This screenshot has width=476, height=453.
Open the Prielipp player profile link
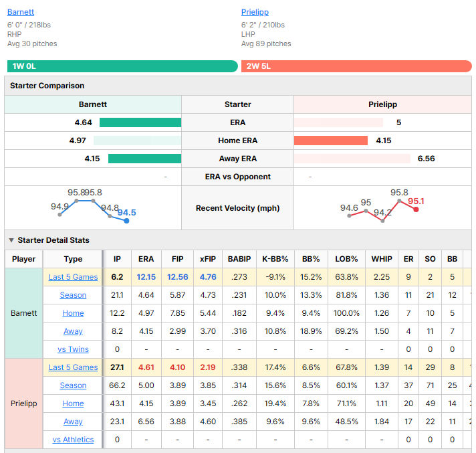pyautogui.click(x=255, y=12)
